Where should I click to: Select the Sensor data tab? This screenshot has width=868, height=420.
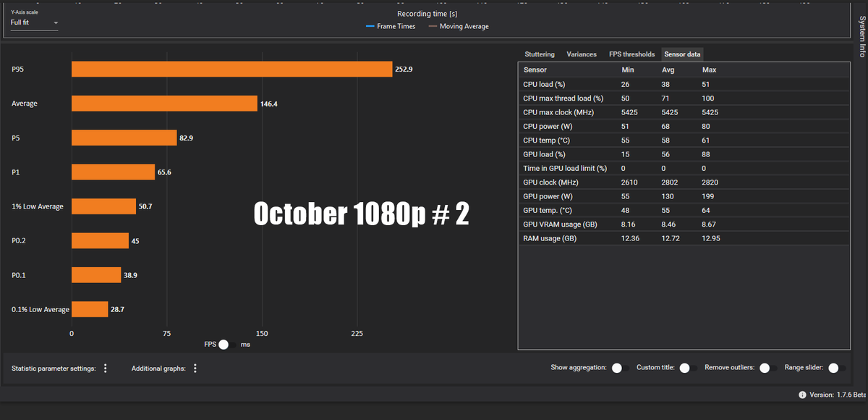pyautogui.click(x=682, y=54)
